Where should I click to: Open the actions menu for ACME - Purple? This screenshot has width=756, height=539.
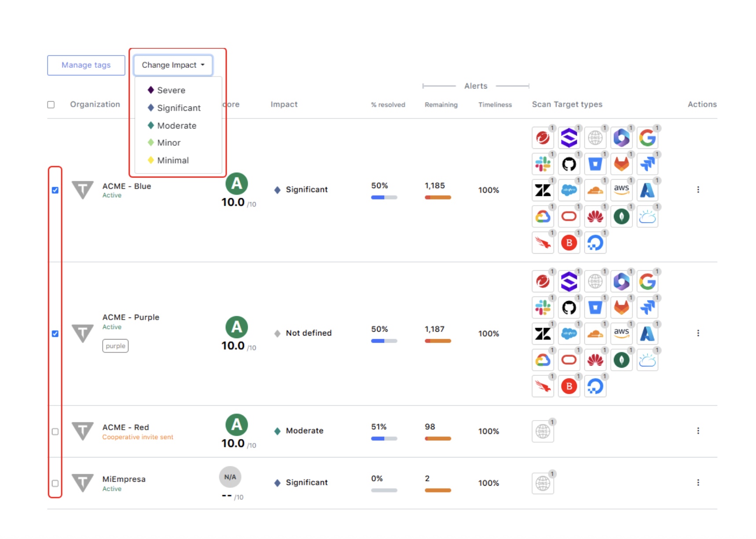point(698,333)
